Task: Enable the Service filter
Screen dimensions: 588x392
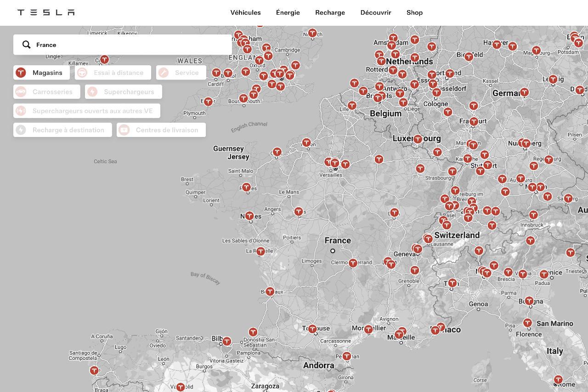Action: pyautogui.click(x=181, y=73)
